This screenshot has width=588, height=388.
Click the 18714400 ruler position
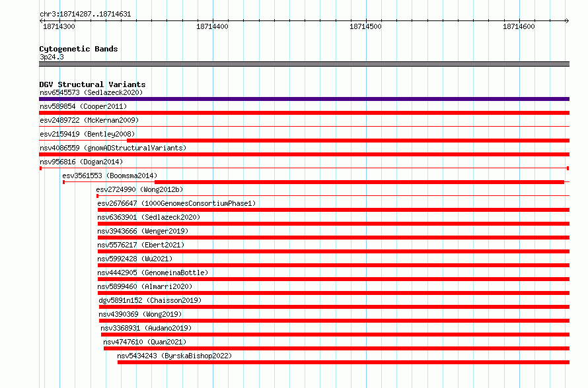(x=212, y=26)
